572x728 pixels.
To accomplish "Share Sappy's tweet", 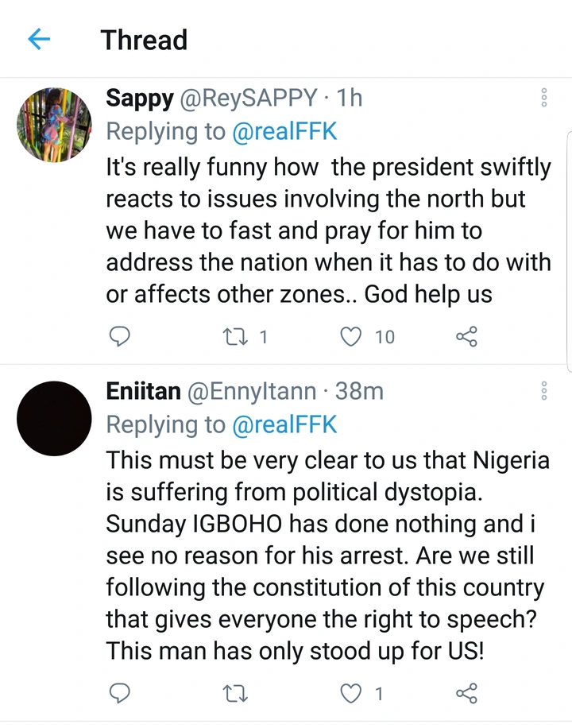I will [466, 337].
